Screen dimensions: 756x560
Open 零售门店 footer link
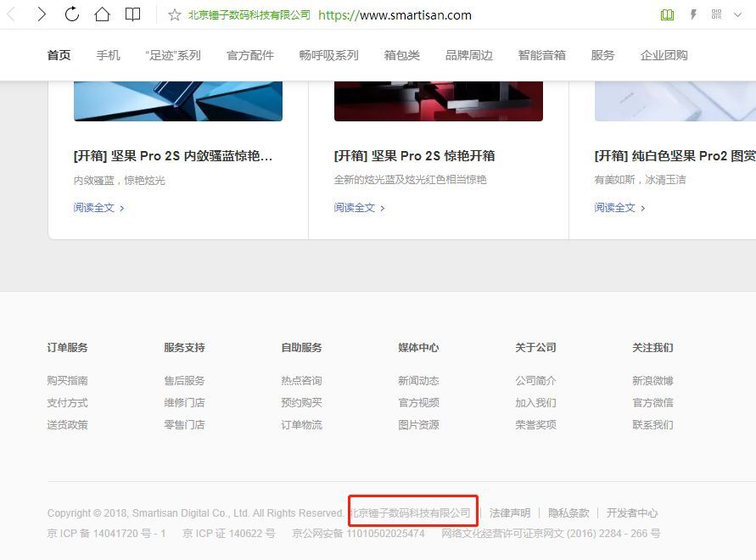[x=185, y=425]
